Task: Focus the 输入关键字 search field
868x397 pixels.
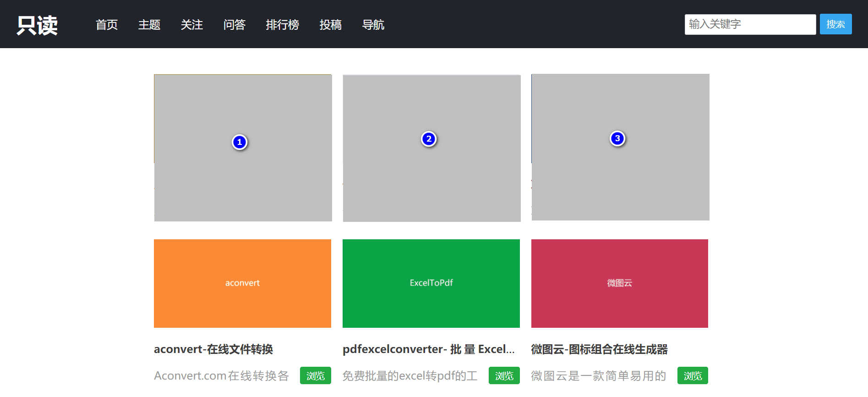Action: coord(750,24)
